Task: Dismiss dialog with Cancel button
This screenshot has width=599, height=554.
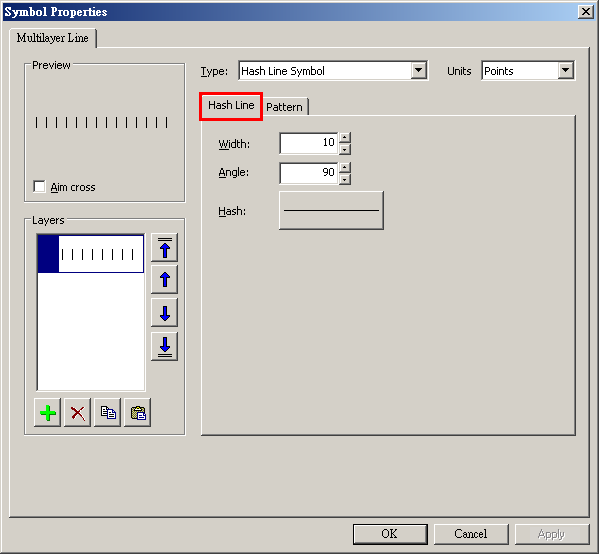Action: [471, 534]
